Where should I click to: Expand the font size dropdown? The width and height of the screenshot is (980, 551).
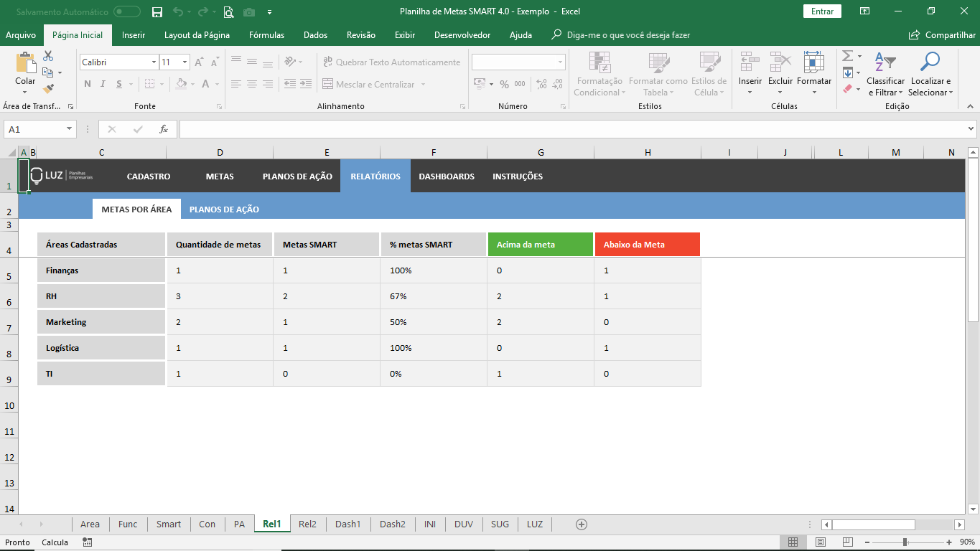pyautogui.click(x=184, y=62)
